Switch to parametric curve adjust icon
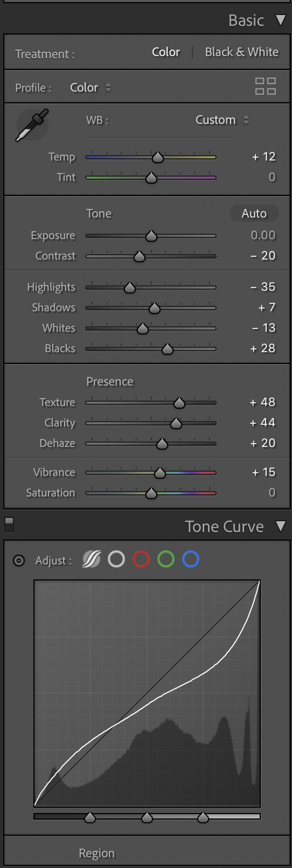Viewport: 292px width, 868px height. coord(91,559)
